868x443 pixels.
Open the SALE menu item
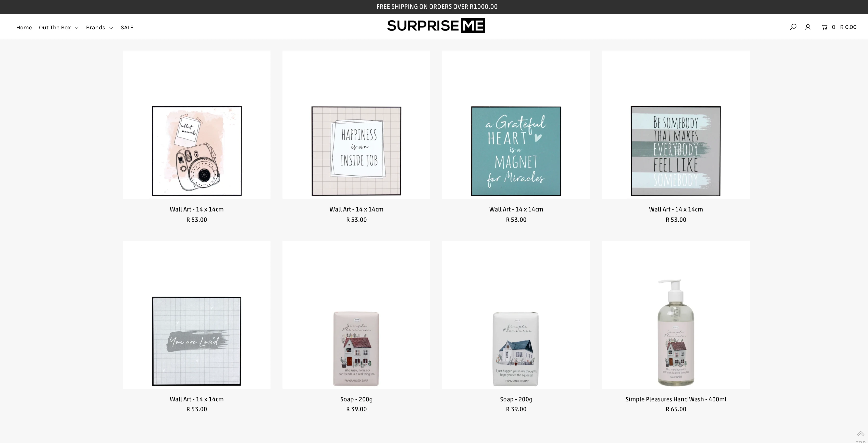point(127,28)
